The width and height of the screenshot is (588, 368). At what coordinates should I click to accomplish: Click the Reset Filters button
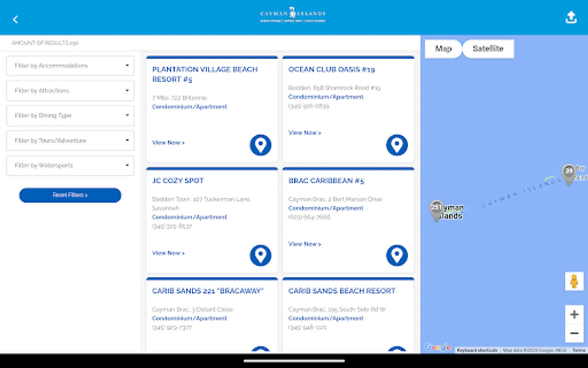[x=70, y=195]
